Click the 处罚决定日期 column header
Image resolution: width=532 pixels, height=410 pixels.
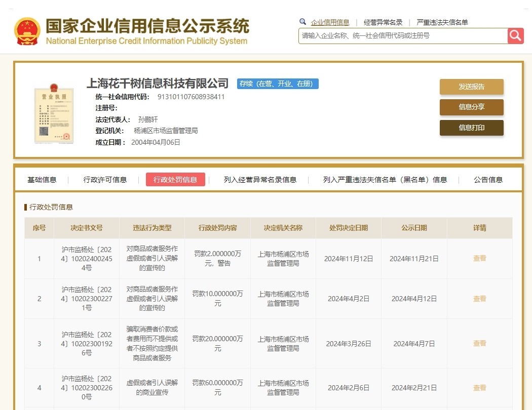coord(349,228)
